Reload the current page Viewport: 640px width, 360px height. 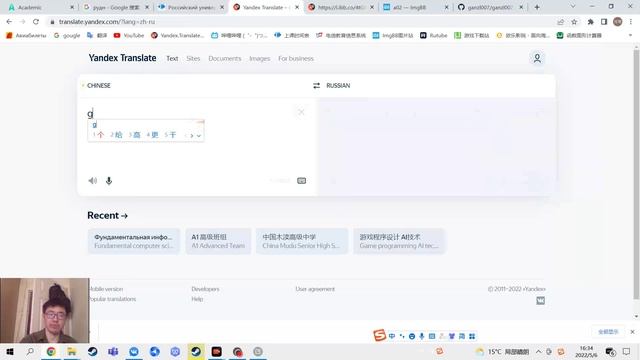(36, 22)
